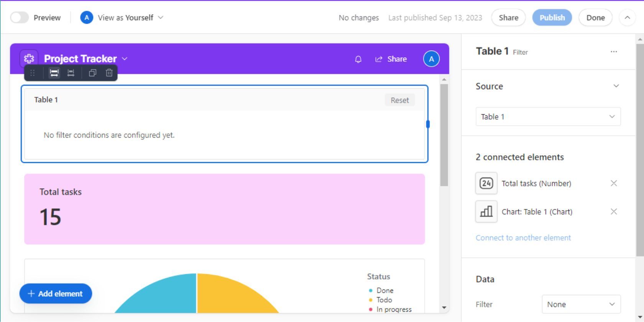Click the narrow-width layout icon in the element toolbar

click(71, 73)
